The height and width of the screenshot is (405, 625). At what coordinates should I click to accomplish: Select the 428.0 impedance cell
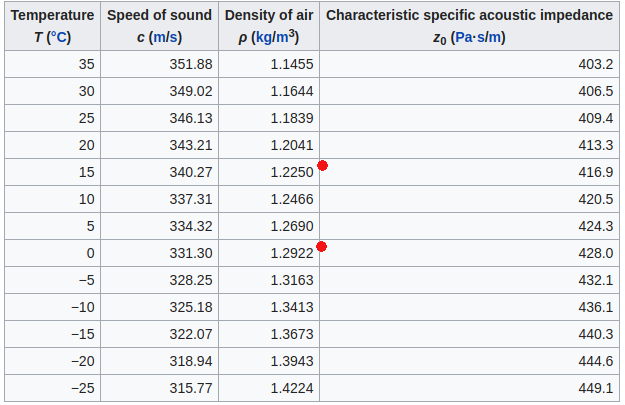point(596,253)
